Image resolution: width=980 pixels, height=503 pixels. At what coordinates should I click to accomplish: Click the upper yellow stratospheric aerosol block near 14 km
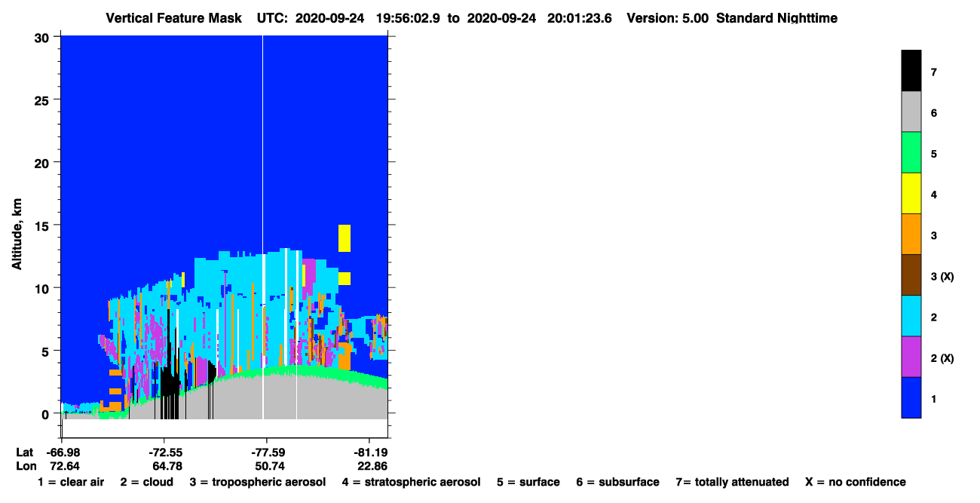345,238
